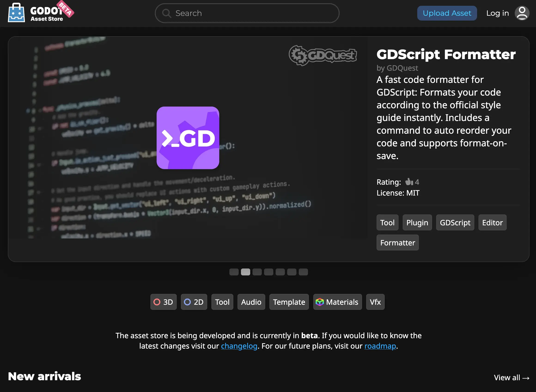Click the author text by GDQuest
The image size is (536, 392).
click(x=397, y=68)
